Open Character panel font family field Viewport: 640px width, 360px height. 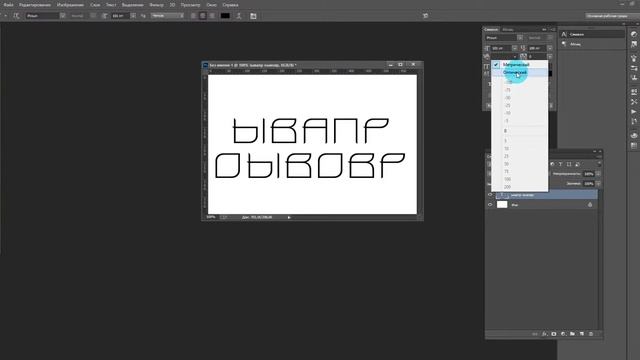pyautogui.click(x=501, y=38)
